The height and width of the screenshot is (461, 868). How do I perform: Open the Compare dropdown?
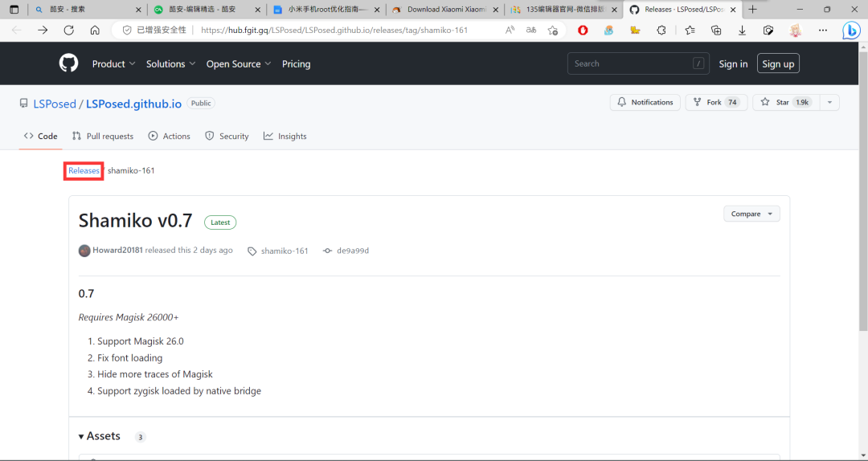[751, 214]
